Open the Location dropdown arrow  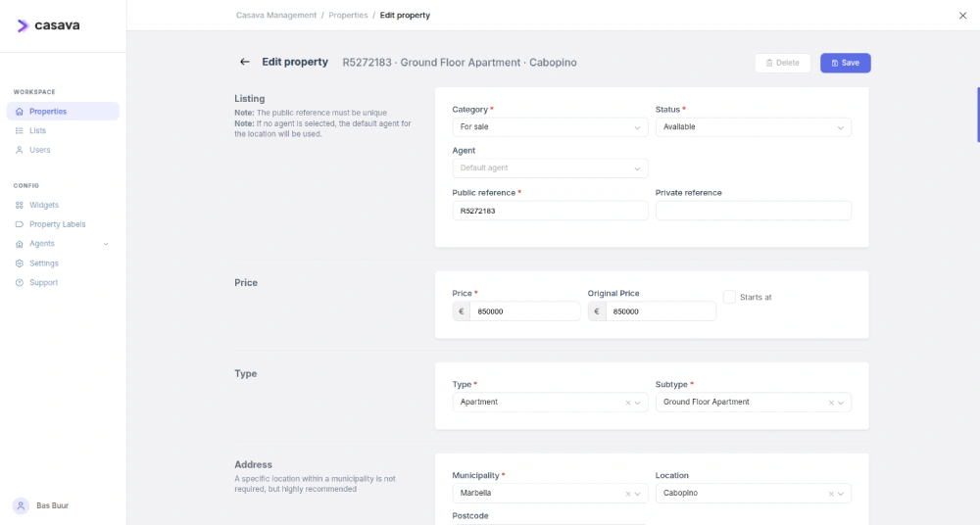click(841, 494)
